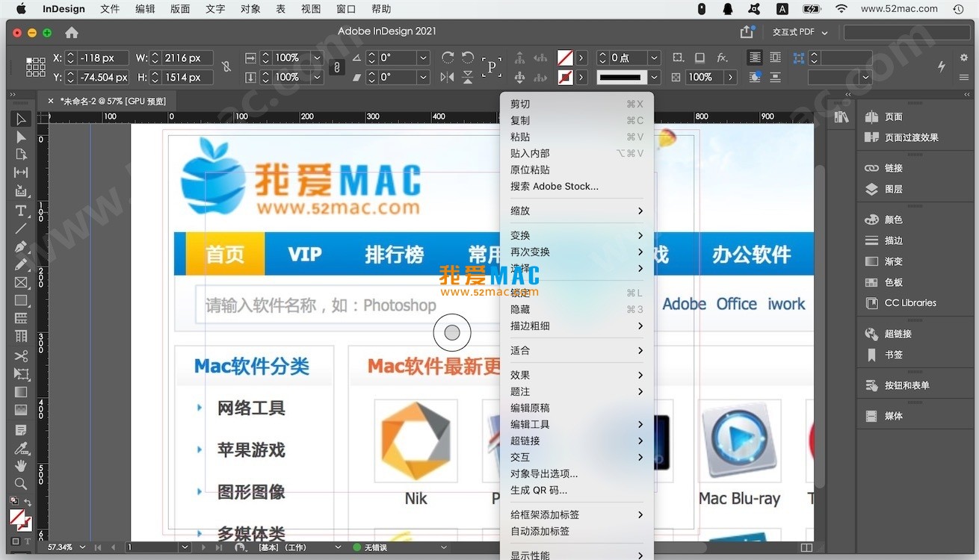The height and width of the screenshot is (560, 979).
Task: Select the Pencil tool
Action: tap(21, 264)
